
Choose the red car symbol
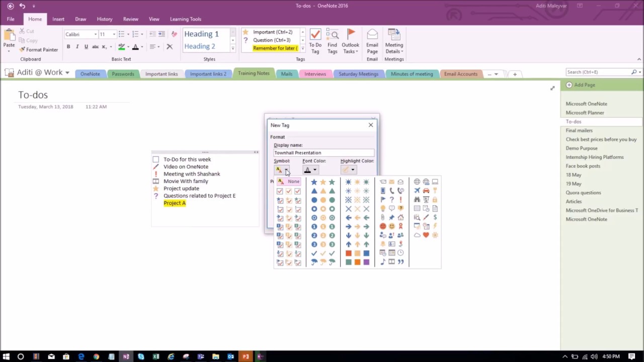tap(426, 191)
